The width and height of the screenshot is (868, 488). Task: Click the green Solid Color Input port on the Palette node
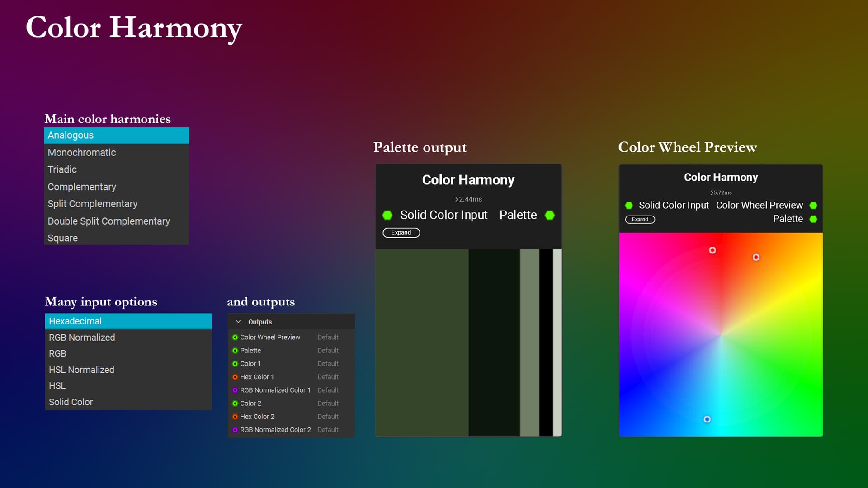(387, 215)
